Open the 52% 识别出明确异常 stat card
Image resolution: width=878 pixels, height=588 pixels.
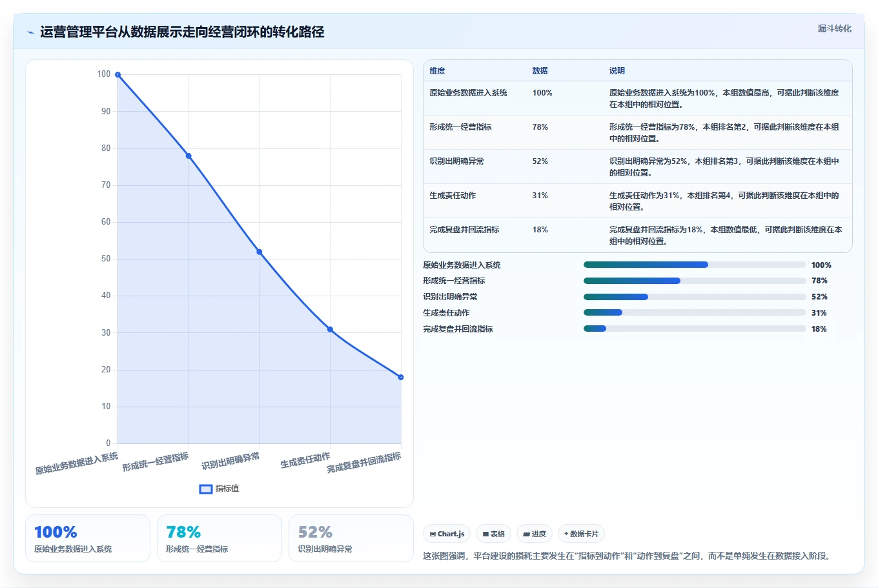[351, 538]
